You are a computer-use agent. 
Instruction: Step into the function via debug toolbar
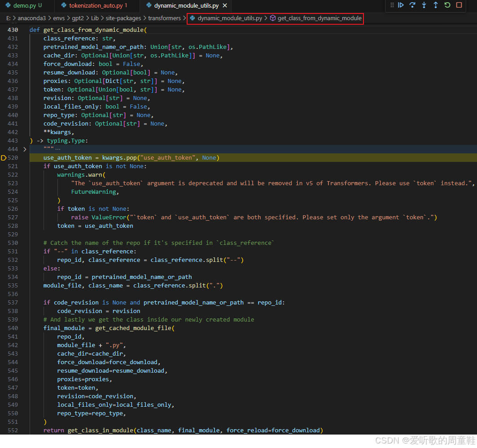pos(424,5)
